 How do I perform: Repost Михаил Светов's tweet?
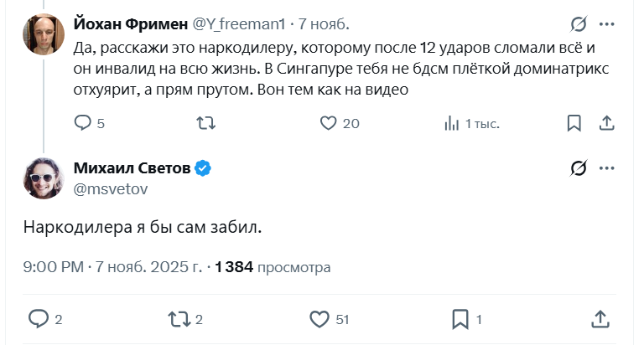point(179,319)
